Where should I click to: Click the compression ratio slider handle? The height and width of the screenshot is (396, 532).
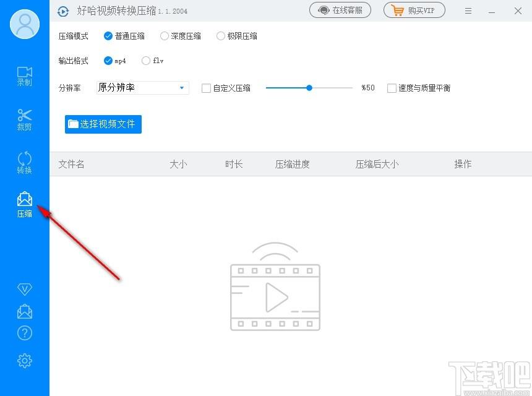[x=309, y=88]
